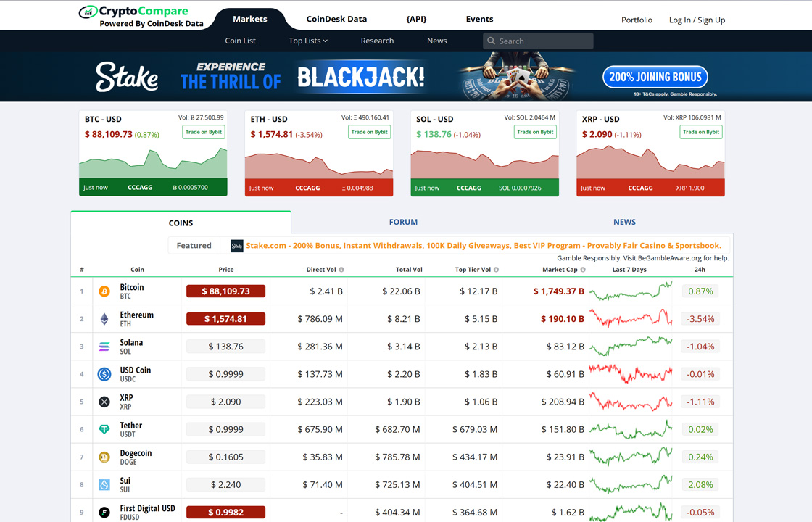Image resolution: width=812 pixels, height=522 pixels.
Task: Sort by the Price column header
Action: tap(225, 270)
